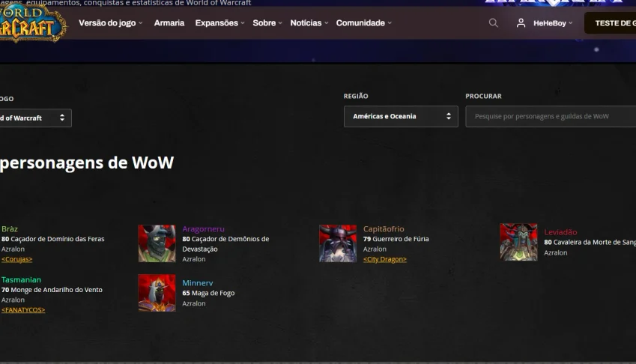Open the City Dragon guild link
Viewport: 636px width, 364px height.
pos(384,259)
